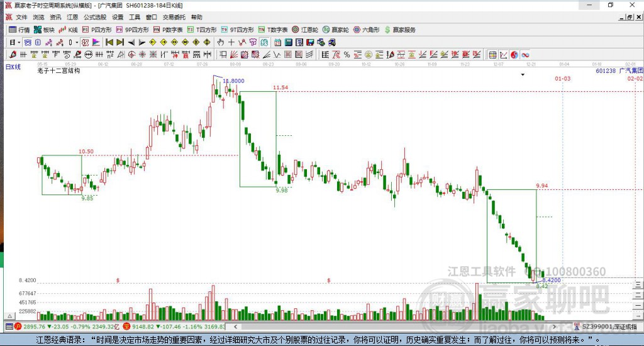
Task: Click left arrow of horizontal scrollbar
Action: [235, 326]
